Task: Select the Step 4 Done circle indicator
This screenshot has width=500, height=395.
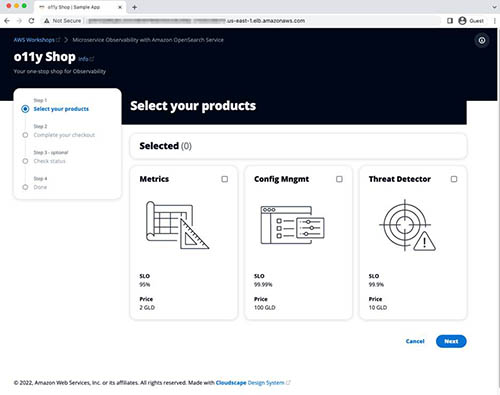Action: click(25, 187)
